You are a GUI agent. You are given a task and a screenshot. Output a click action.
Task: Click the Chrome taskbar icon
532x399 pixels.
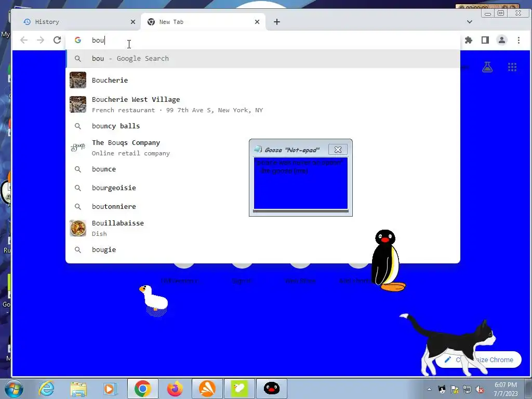click(x=142, y=389)
